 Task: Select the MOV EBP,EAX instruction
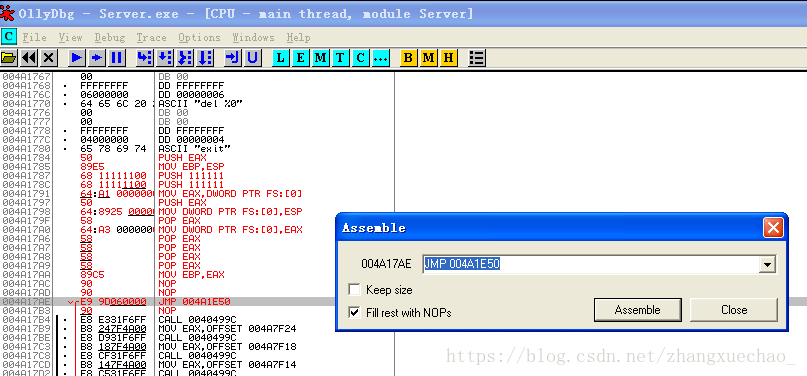191,275
